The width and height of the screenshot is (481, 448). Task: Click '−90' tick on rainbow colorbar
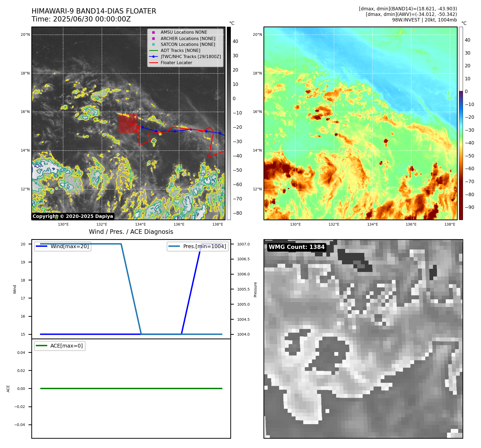point(470,207)
